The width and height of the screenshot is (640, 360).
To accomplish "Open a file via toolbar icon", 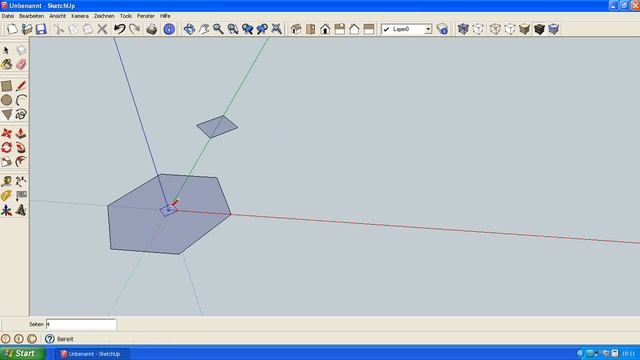I will tap(27, 29).
